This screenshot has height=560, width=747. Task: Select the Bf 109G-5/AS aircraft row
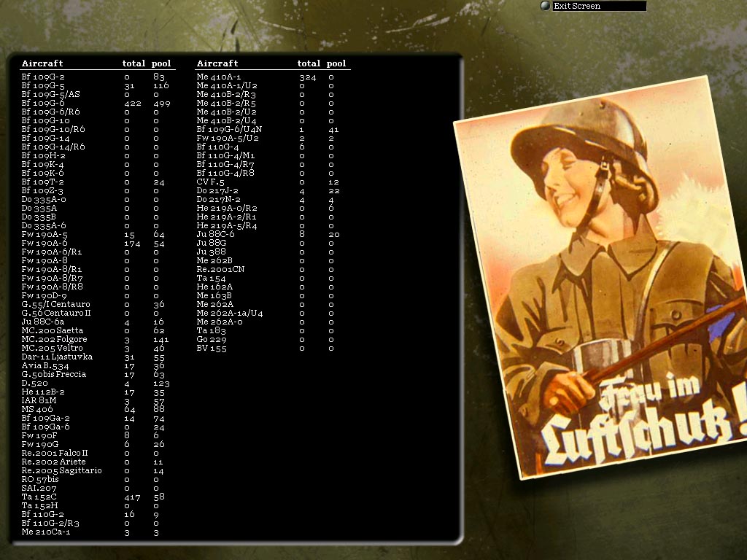97,94
